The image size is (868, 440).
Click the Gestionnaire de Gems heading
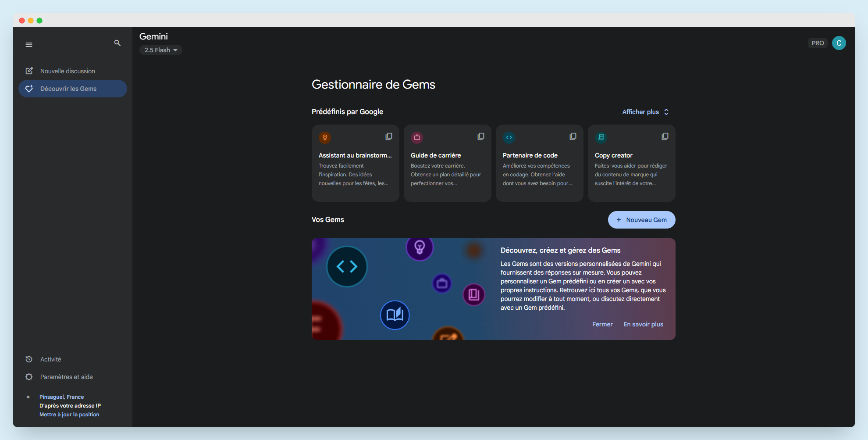(x=374, y=84)
